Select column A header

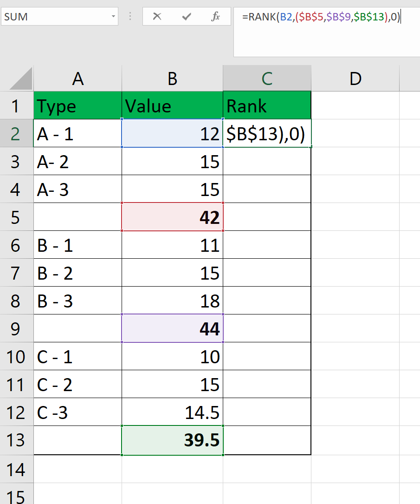click(x=78, y=79)
